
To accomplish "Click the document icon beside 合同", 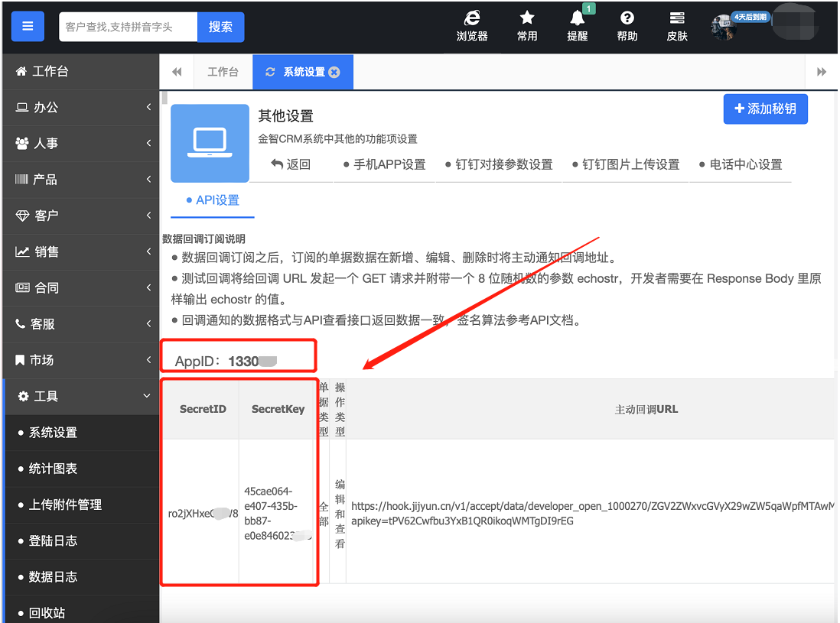I will click(22, 287).
